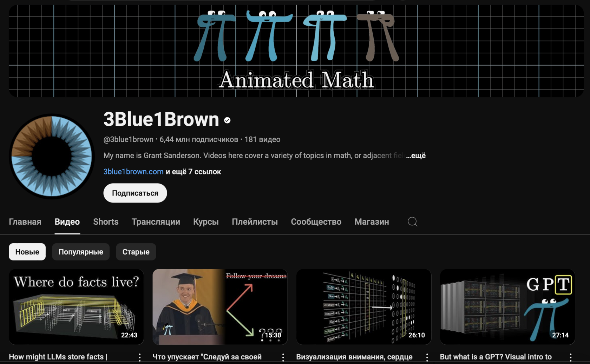Open options menu for But what is GPT video
Screen dimensions: 590x364
click(x=571, y=357)
